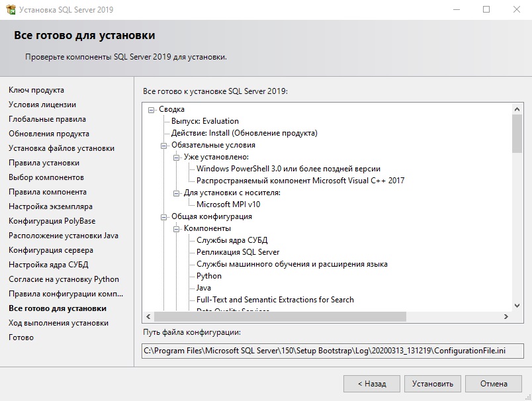
Task: Close the SQL Server setup window
Action: click(516, 9)
